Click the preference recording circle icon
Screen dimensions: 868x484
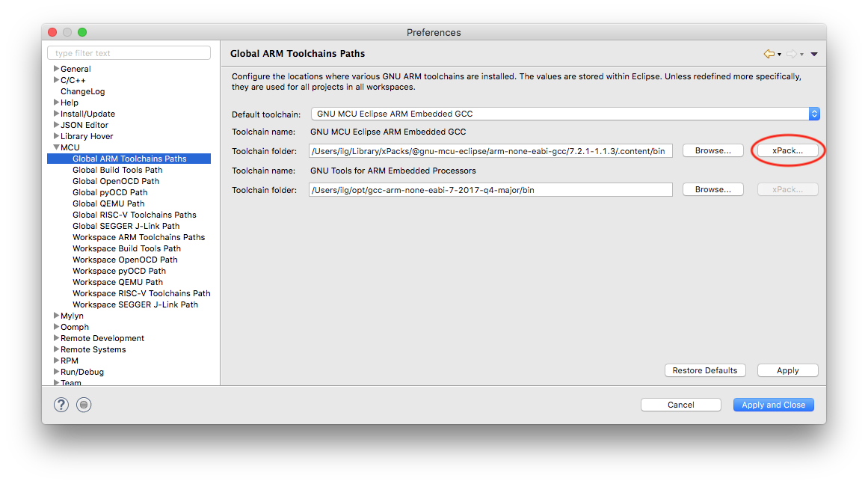(84, 405)
